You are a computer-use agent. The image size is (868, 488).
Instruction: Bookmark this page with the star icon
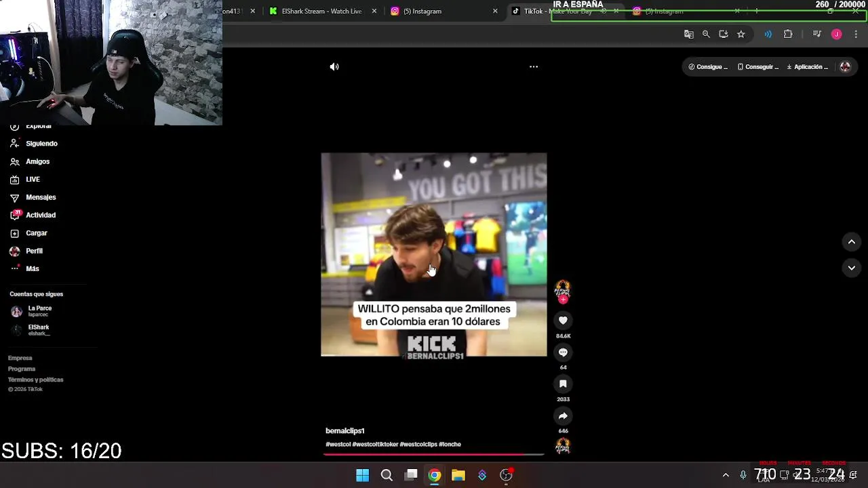(741, 34)
